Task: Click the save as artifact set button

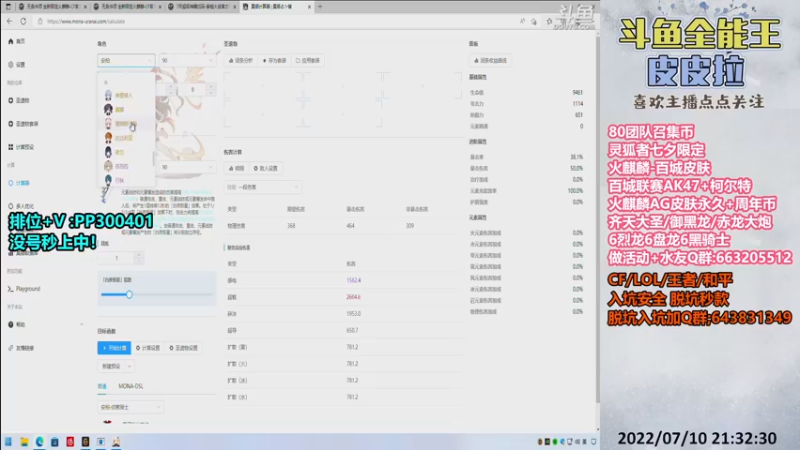Action: point(274,60)
